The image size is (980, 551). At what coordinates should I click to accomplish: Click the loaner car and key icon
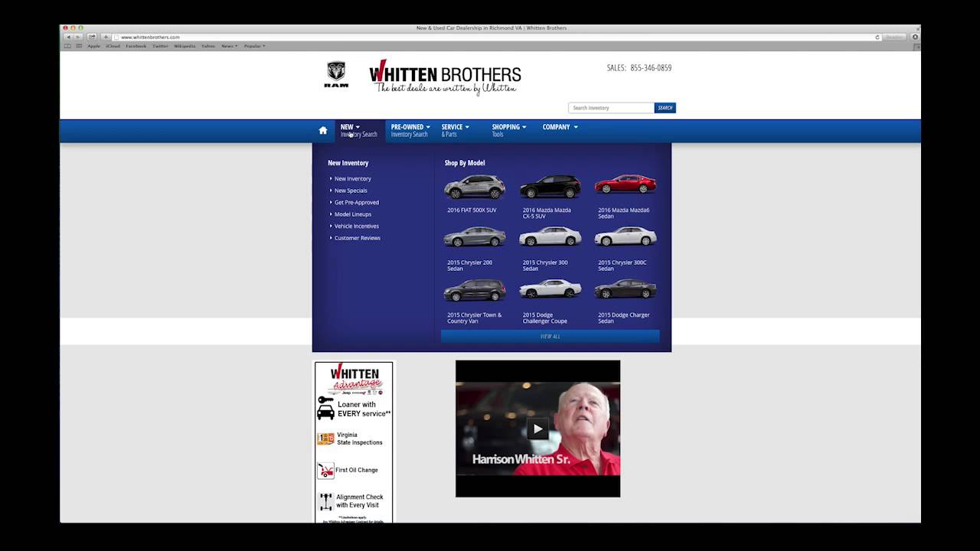pos(325,408)
